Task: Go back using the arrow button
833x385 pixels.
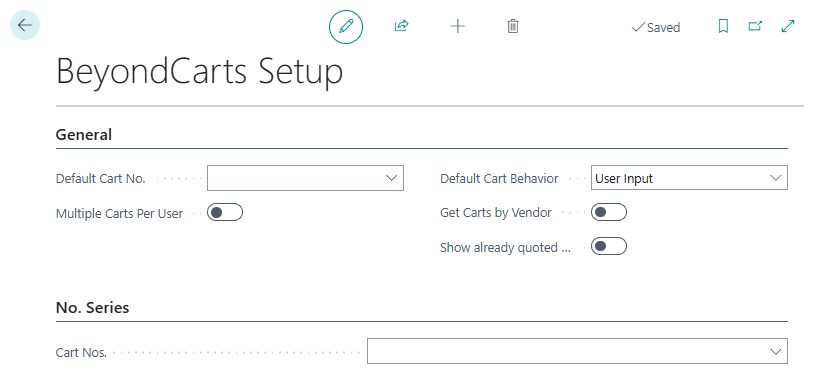Action: click(25, 25)
